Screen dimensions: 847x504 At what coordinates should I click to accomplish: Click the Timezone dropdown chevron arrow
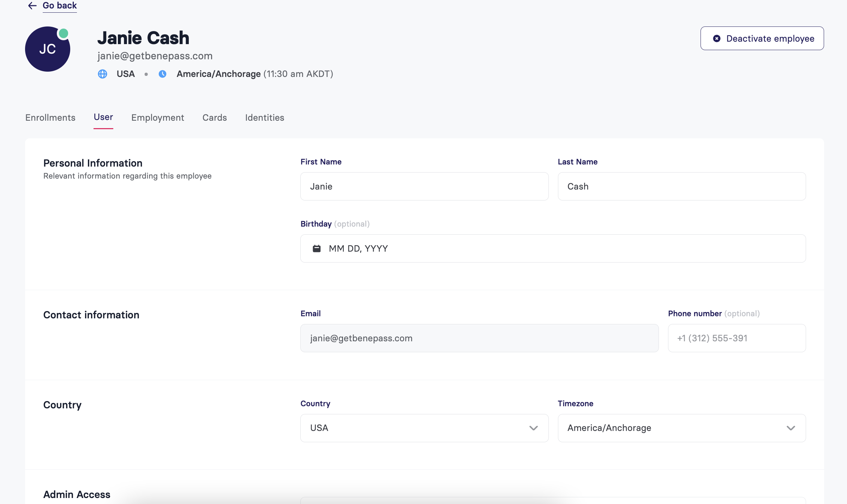click(x=791, y=428)
